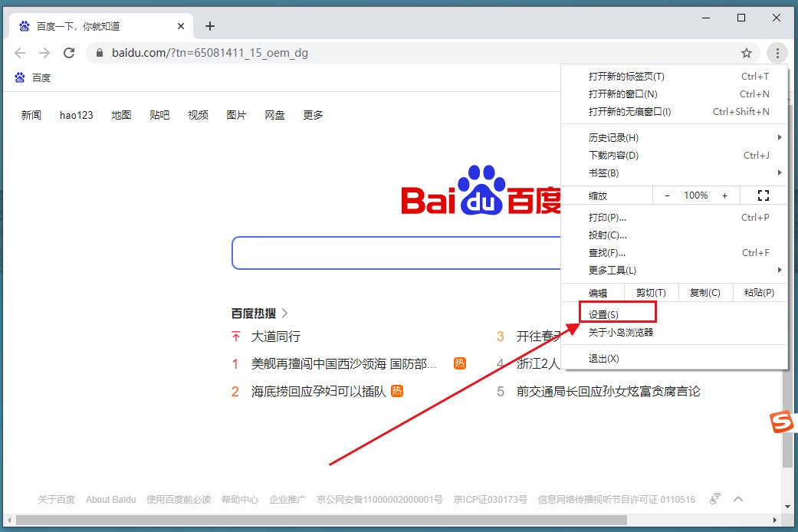Click the horizontal scrollbar thumb
The height and width of the screenshot is (532, 798).
tap(321, 521)
